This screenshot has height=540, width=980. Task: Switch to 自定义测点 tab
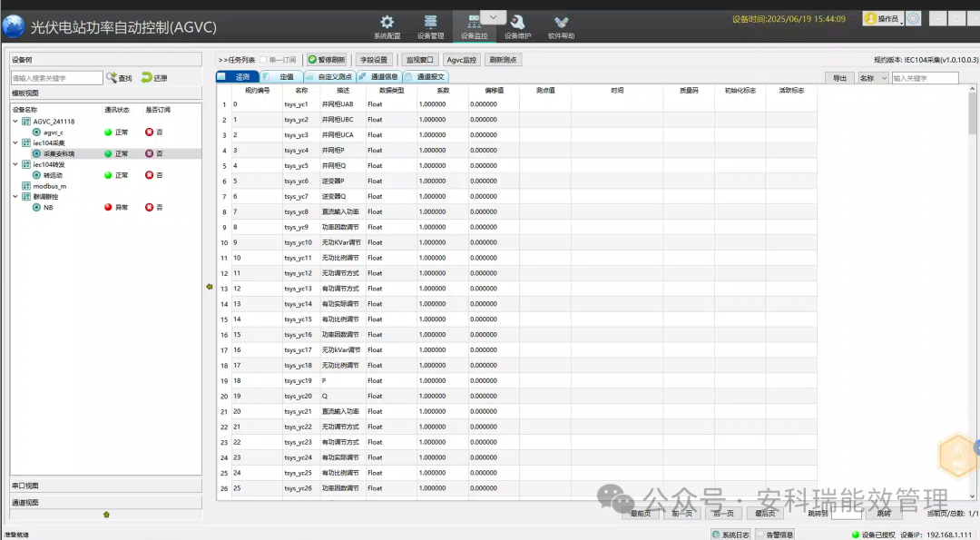click(x=329, y=77)
